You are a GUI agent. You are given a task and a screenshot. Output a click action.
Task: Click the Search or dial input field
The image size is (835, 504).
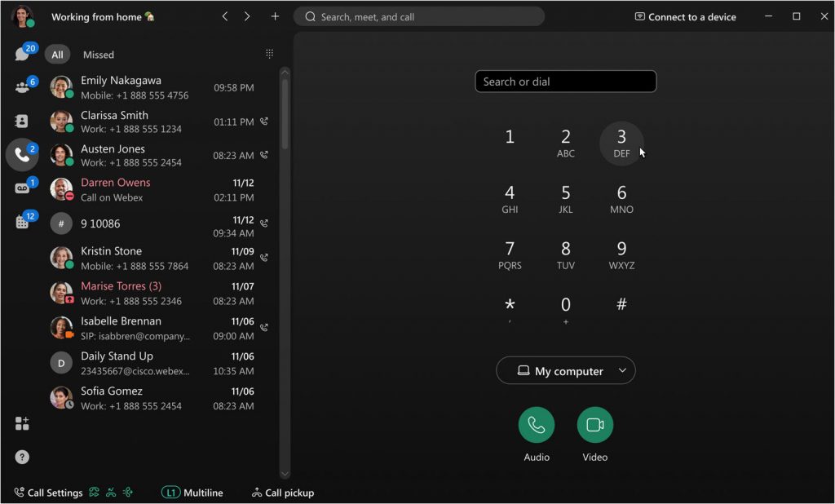tap(566, 82)
